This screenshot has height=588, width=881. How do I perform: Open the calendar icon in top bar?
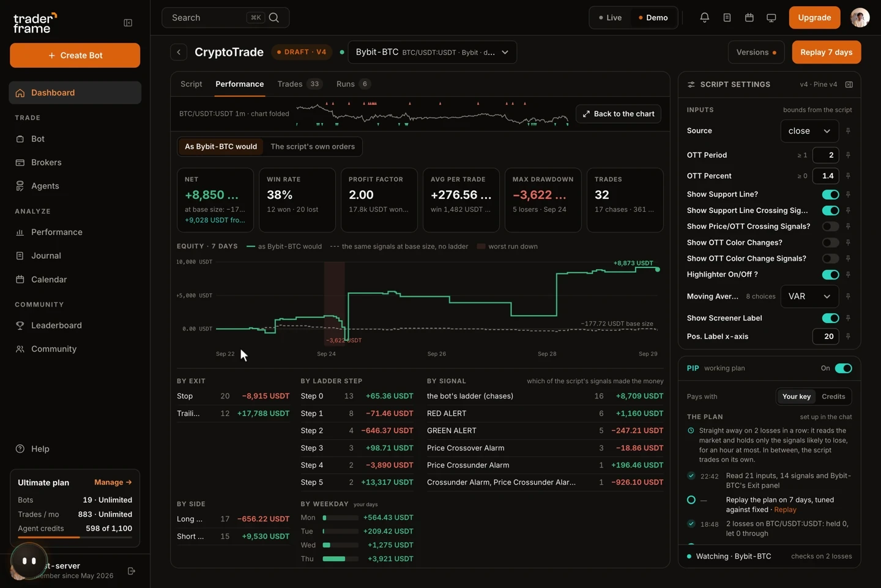pyautogui.click(x=749, y=18)
